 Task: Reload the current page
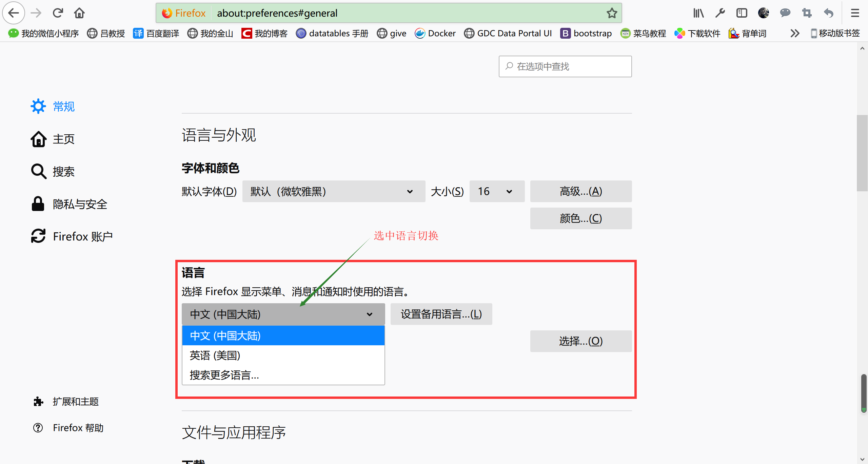point(58,13)
